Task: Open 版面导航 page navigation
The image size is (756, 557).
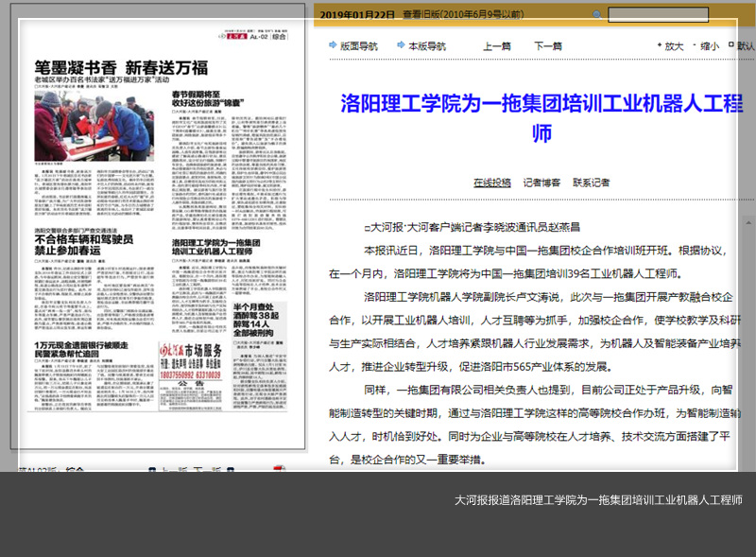Action: pos(358,45)
